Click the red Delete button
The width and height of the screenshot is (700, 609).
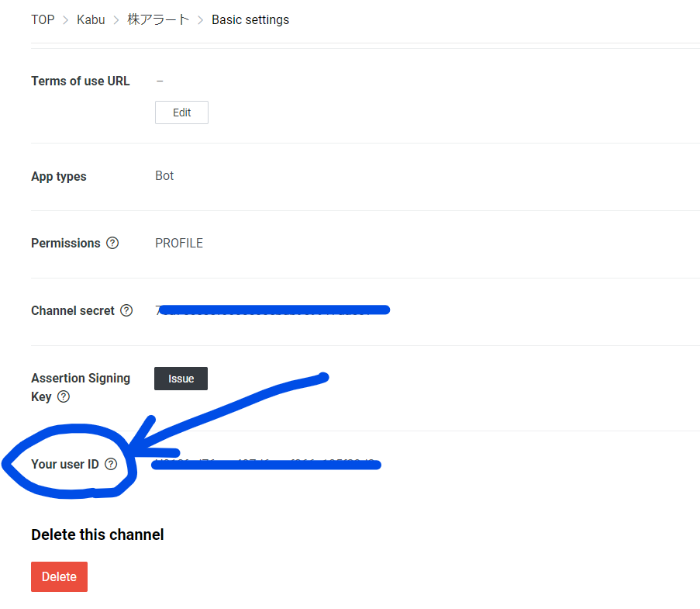tap(60, 577)
